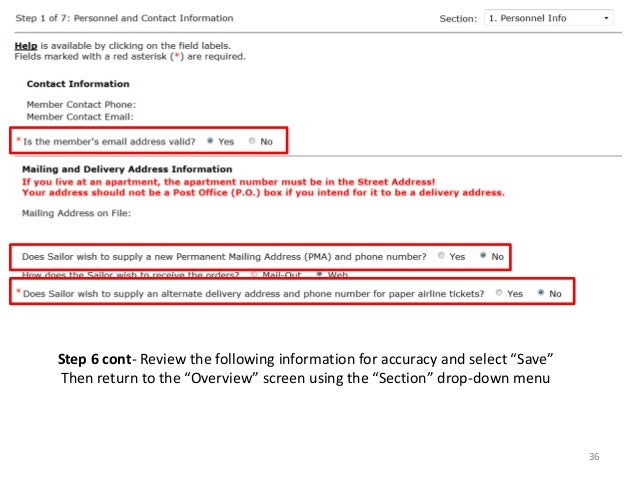Click the red Post Office box warning text
This screenshot has width=638, height=479.
pyautogui.click(x=263, y=192)
